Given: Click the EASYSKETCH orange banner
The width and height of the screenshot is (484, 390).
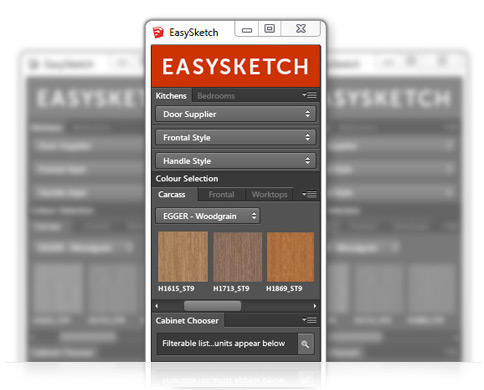Looking at the screenshot, I should (x=236, y=66).
